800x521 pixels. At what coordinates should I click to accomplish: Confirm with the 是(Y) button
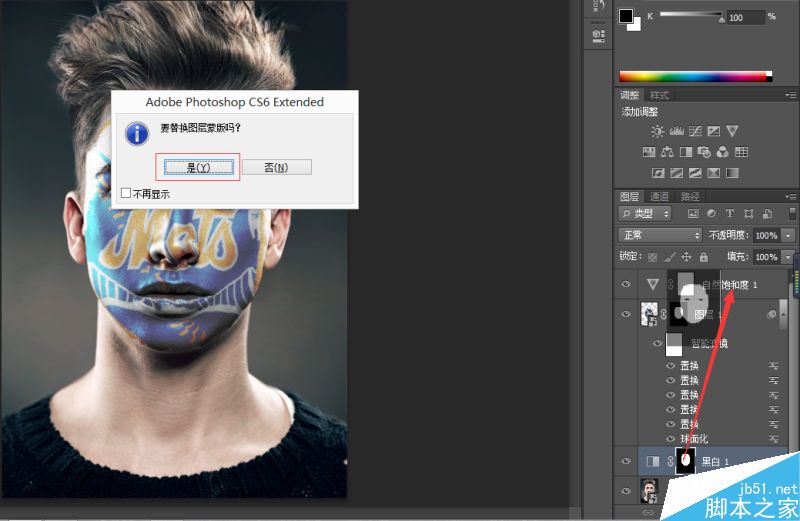(198, 167)
